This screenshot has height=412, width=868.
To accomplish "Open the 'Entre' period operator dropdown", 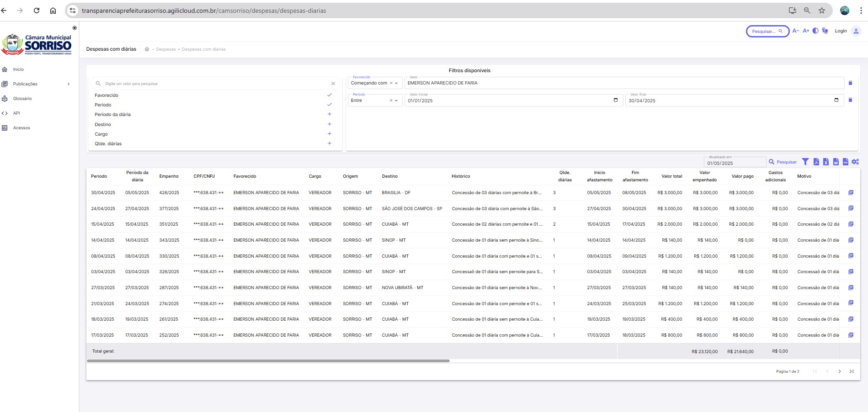I will [396, 100].
